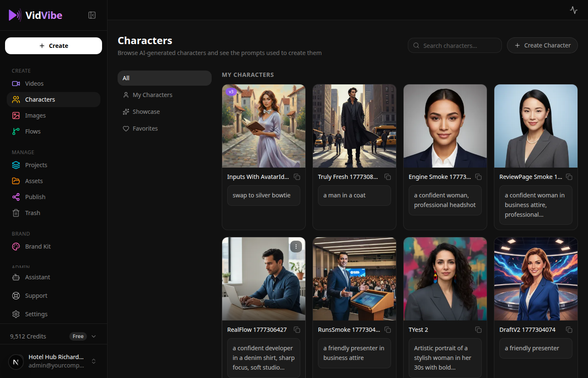Open ReviewPage Smoke character thumbnail

click(x=536, y=126)
